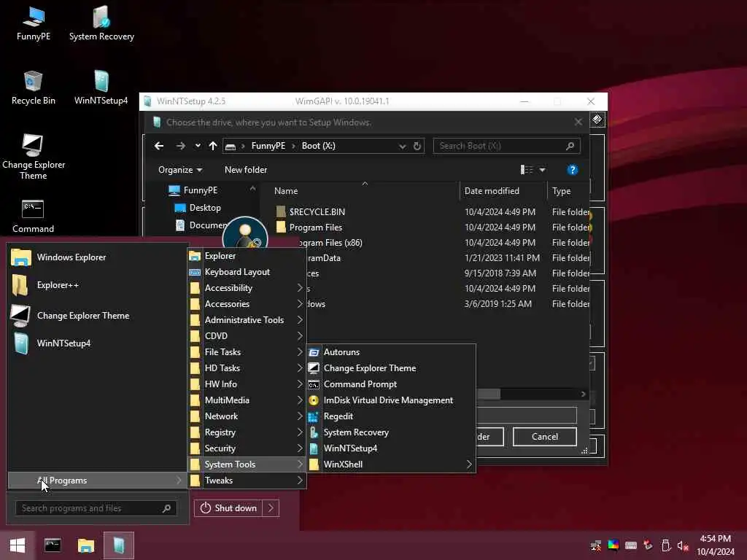Open the FunnyPE desktop icon
The width and height of the screenshot is (747, 560).
[34, 24]
